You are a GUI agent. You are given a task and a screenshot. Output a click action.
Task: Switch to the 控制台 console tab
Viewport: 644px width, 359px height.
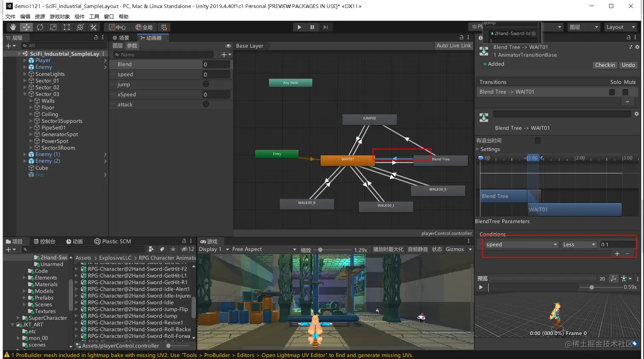[45, 241]
